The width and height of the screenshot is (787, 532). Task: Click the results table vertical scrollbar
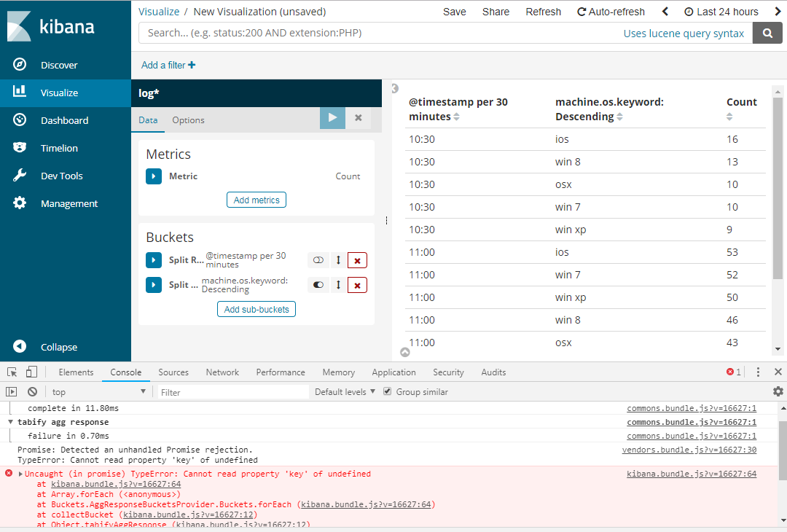pos(778,188)
